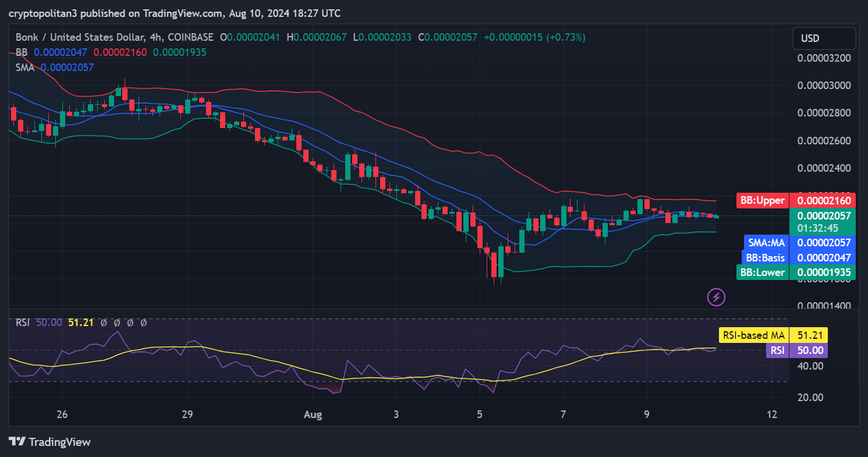Click the BB upper value 0.00002160 in legend
The image size is (868, 457).
[120, 52]
